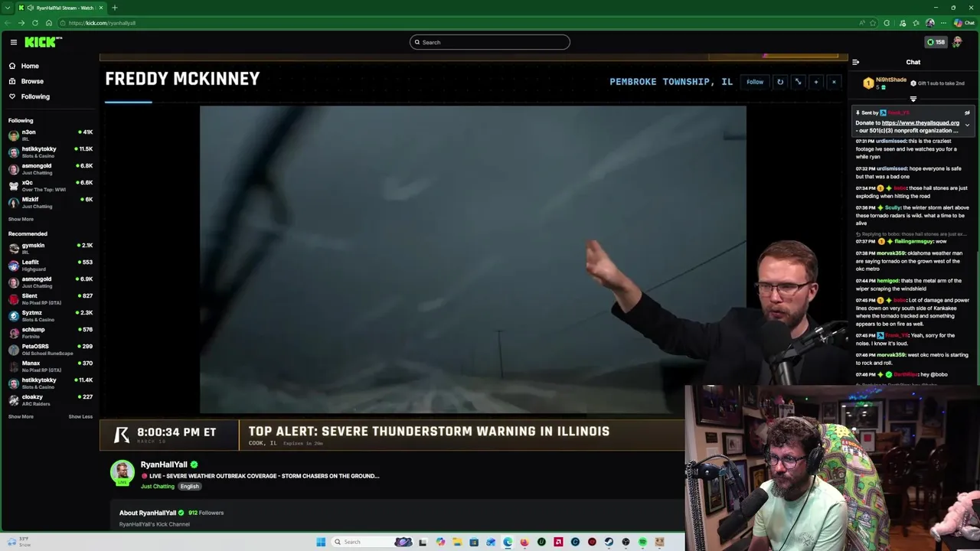Open the weather widget in taskbar

click(19, 542)
